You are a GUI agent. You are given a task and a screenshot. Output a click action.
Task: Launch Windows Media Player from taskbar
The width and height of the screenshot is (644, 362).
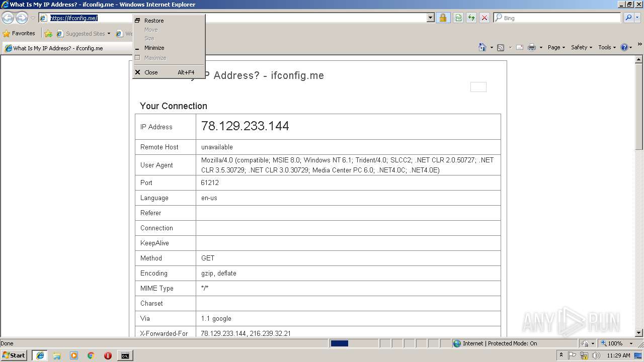click(74, 355)
